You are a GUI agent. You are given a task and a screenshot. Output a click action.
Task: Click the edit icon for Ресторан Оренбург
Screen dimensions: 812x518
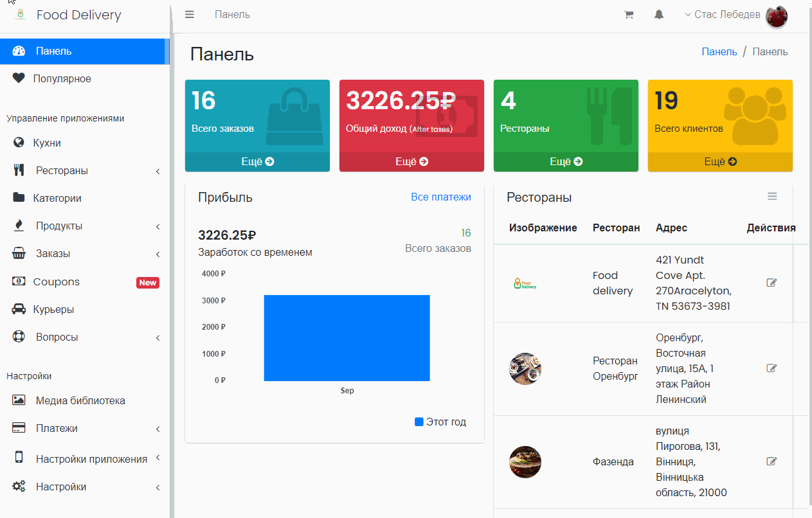(771, 368)
